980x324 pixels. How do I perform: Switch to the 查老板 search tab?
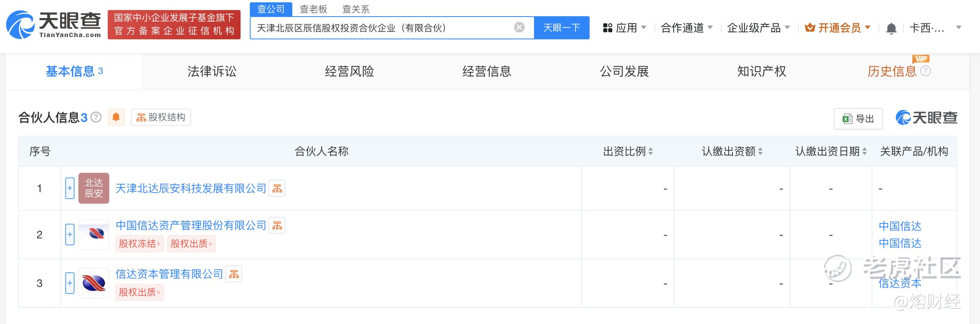pos(314,9)
